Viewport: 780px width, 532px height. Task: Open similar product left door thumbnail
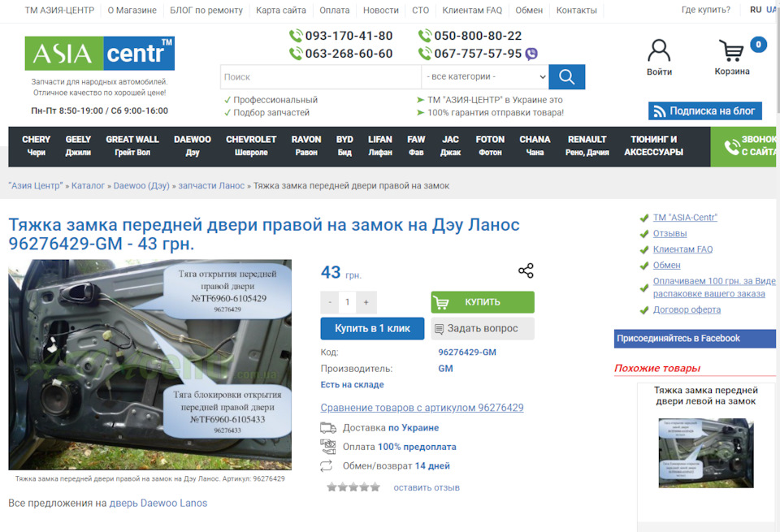(706, 453)
